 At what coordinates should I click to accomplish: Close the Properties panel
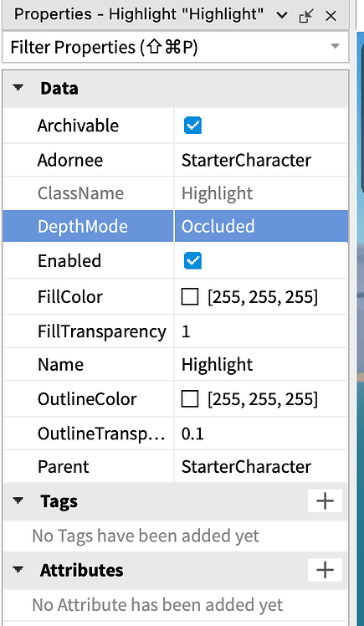point(331,16)
